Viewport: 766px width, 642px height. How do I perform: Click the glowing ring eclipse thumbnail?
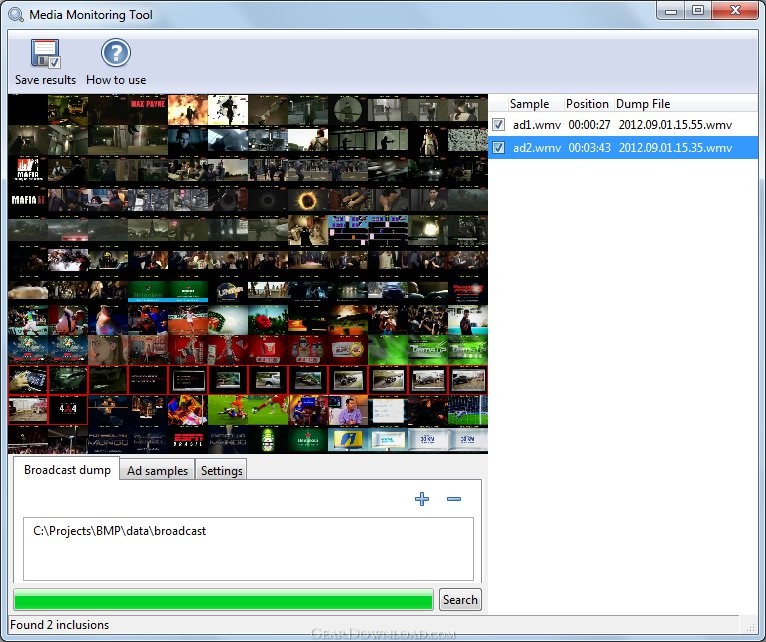pyautogui.click(x=308, y=200)
